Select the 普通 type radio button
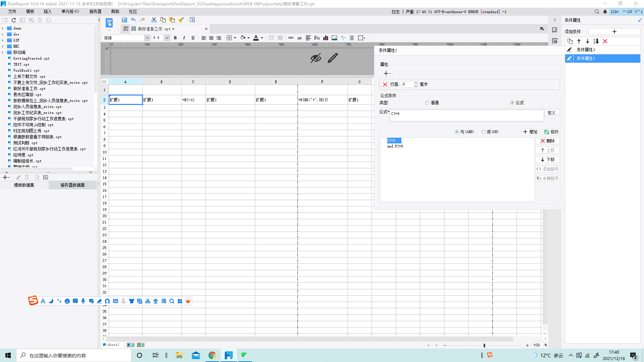644x362 pixels. (427, 103)
